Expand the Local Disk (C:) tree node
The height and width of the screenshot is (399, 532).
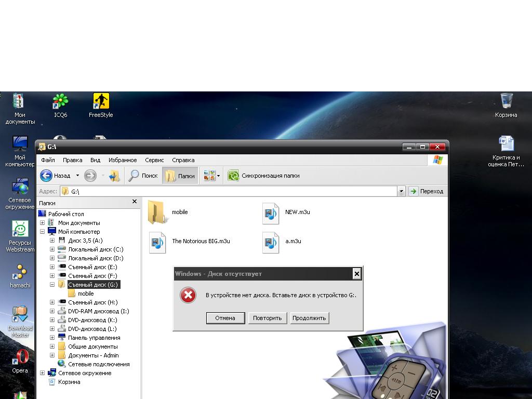click(x=52, y=249)
